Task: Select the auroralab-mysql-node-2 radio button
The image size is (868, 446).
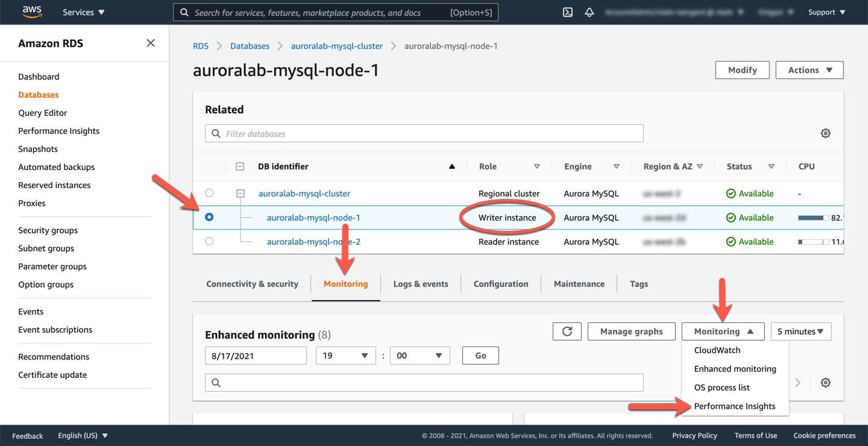Action: pos(209,241)
